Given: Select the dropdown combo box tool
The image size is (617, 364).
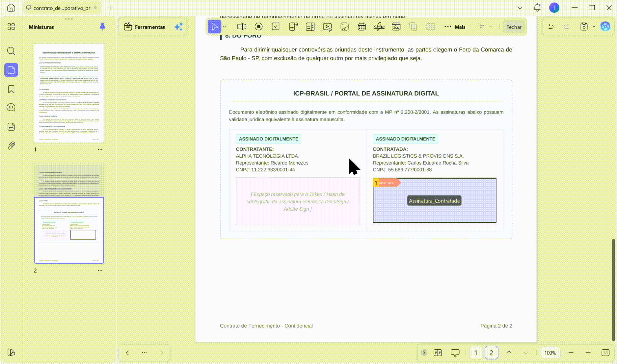Looking at the screenshot, I should pos(293,27).
